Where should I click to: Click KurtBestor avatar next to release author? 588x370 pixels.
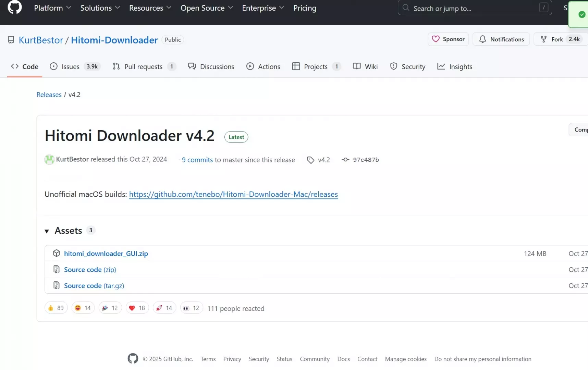click(x=49, y=160)
